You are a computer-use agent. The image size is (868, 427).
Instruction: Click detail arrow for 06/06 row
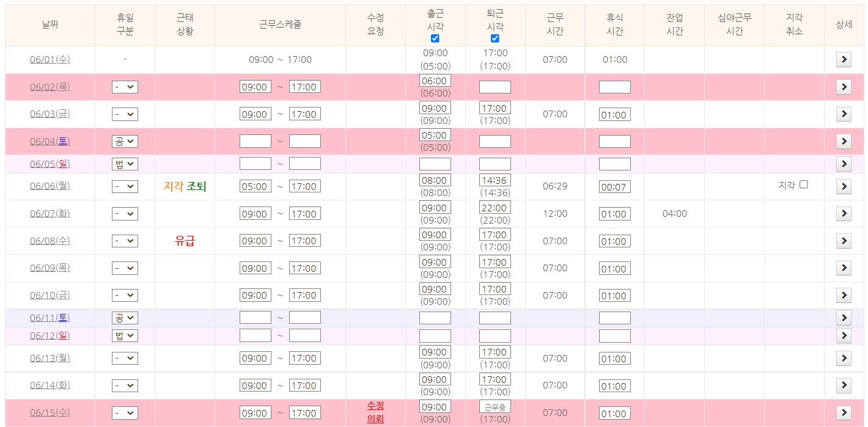[x=844, y=186]
